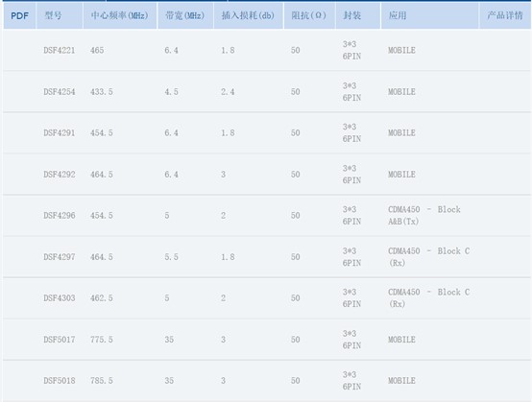Image resolution: width=532 pixels, height=402 pixels.
Task: Select model DSF4221 cell
Action: click(x=59, y=50)
